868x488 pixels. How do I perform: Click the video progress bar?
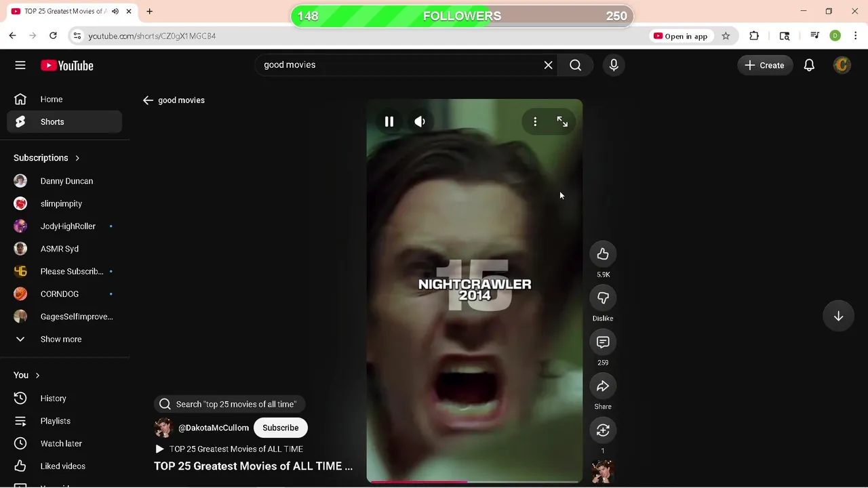pos(475,482)
